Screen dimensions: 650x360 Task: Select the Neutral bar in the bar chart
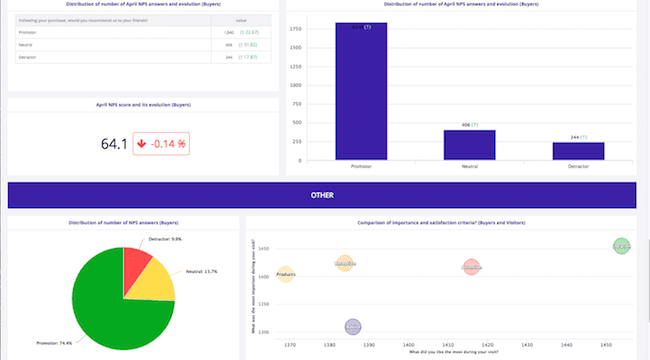[469, 145]
